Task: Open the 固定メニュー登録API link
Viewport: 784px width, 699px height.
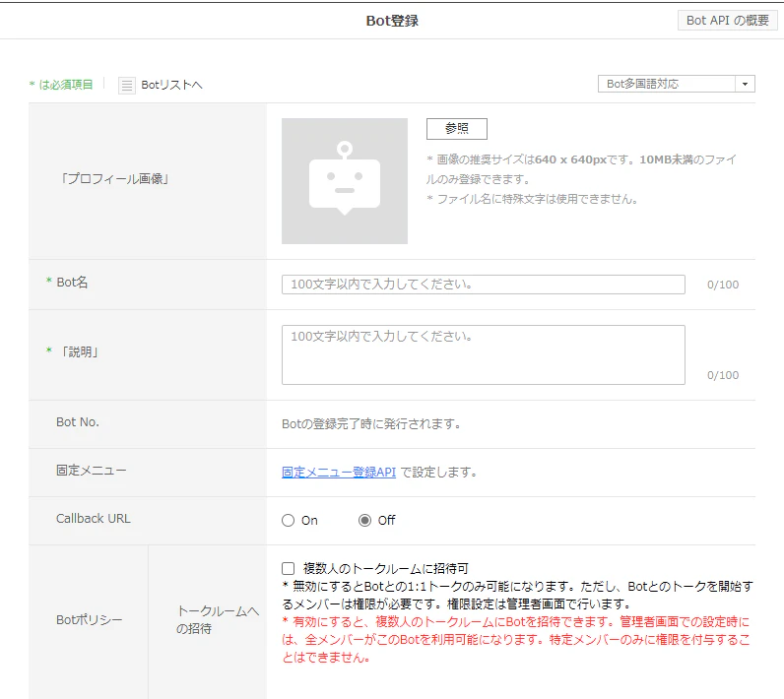Action: (339, 473)
